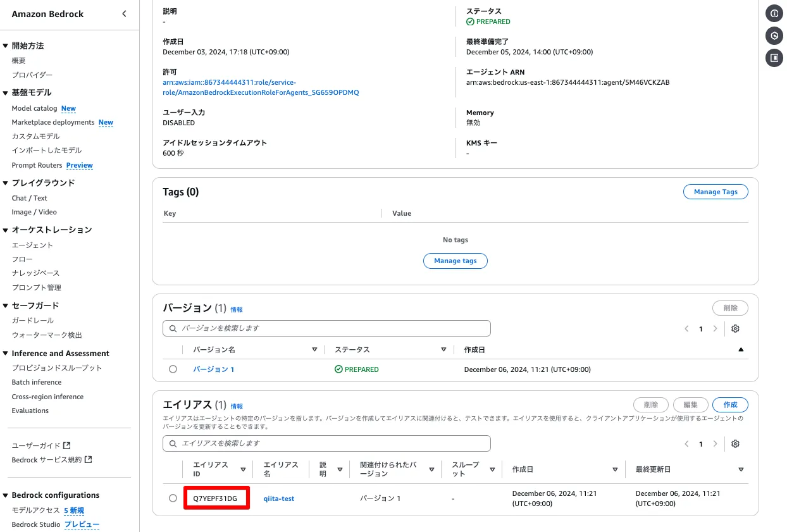Go to previous page in aliases pagination
This screenshot has width=787, height=532.
pos(686,444)
